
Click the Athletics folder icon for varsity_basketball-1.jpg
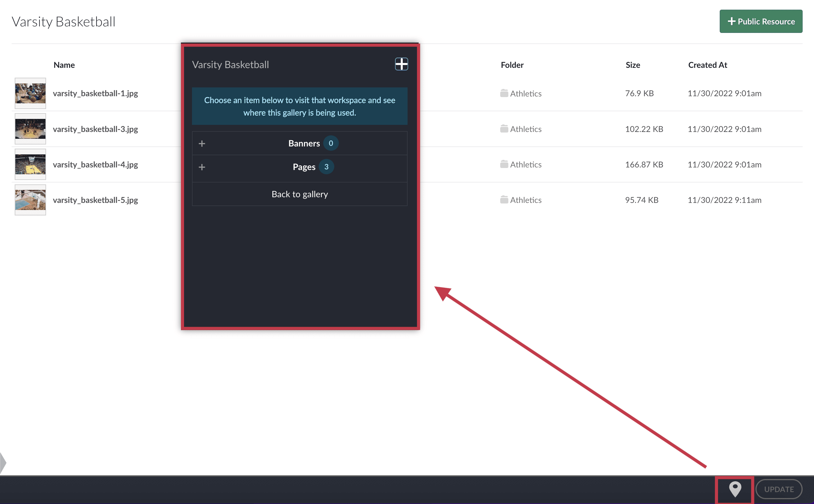[504, 93]
